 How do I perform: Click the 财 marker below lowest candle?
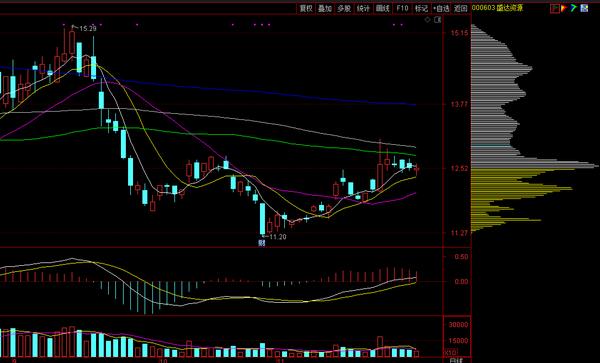tap(262, 243)
